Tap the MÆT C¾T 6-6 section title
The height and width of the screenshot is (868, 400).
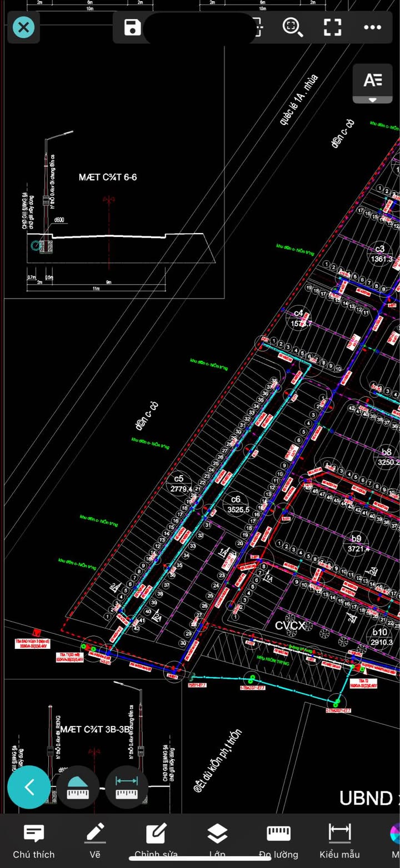point(107,177)
